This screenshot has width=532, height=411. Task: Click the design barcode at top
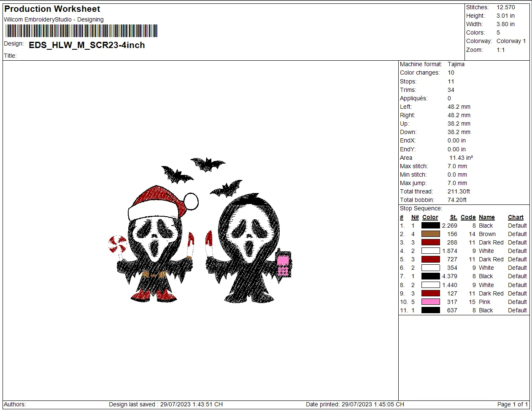point(81,31)
